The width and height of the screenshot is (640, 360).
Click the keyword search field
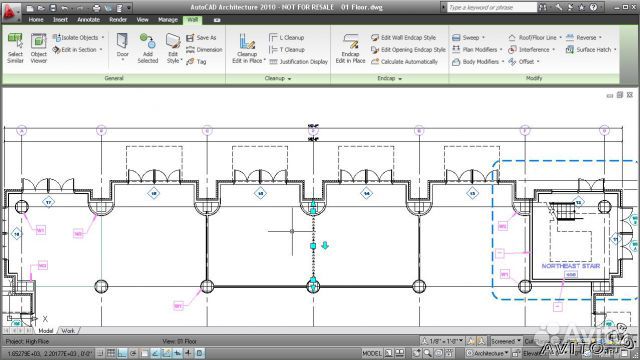(492, 7)
